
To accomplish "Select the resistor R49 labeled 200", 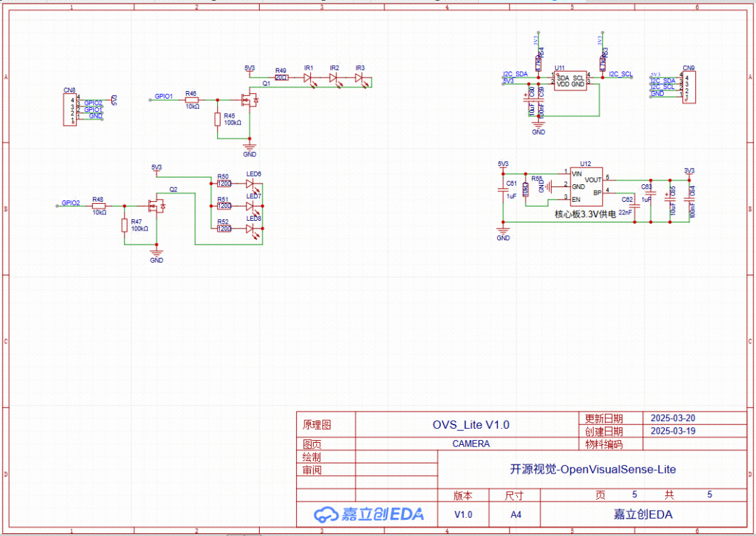I will coord(283,78).
